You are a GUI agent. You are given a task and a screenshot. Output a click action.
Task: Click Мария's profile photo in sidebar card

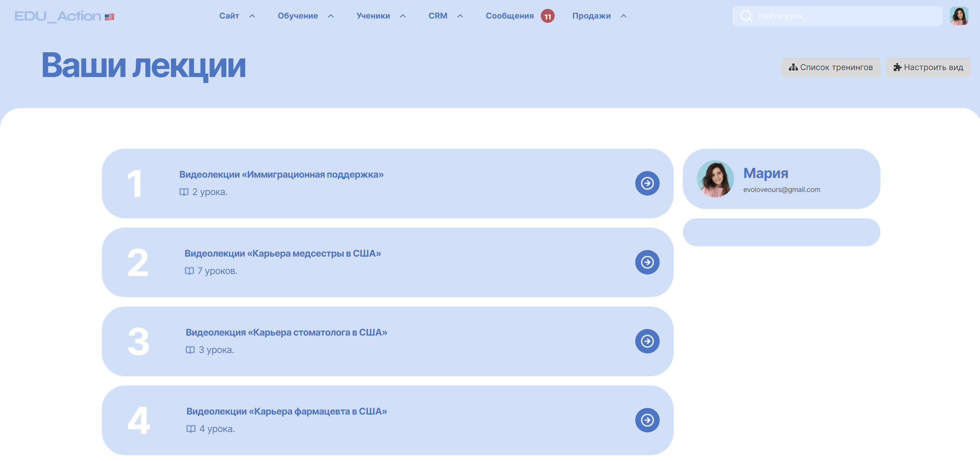[x=715, y=179]
